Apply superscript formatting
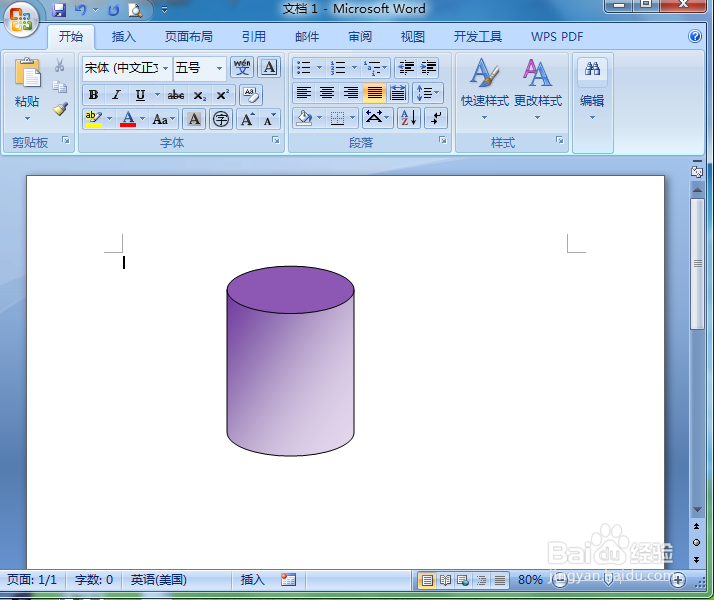This screenshot has width=714, height=600. point(222,95)
